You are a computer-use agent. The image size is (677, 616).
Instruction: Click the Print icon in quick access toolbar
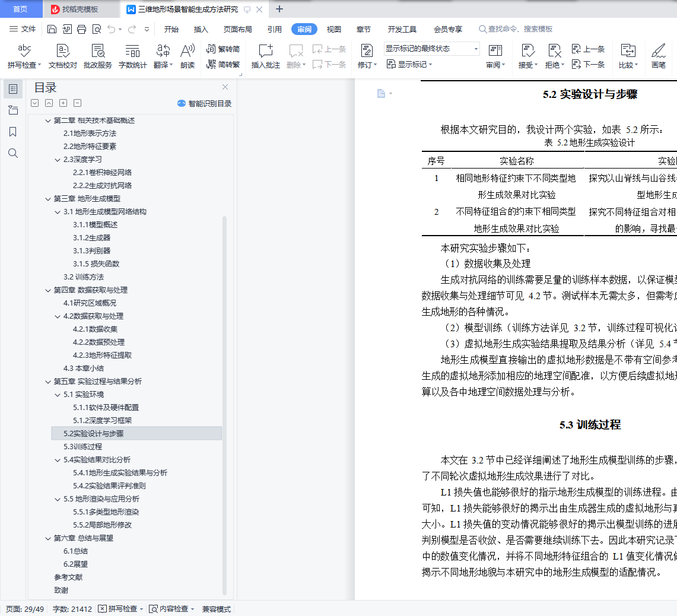tap(82, 29)
